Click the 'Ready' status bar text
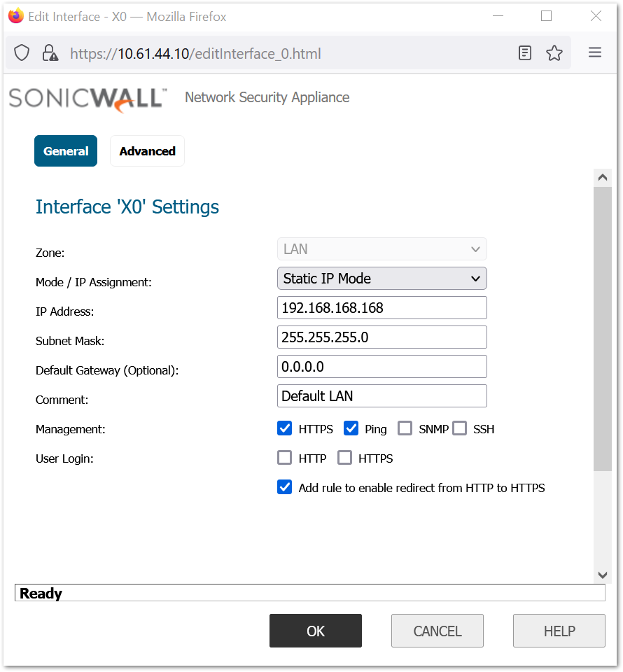623x672 pixels. point(41,593)
